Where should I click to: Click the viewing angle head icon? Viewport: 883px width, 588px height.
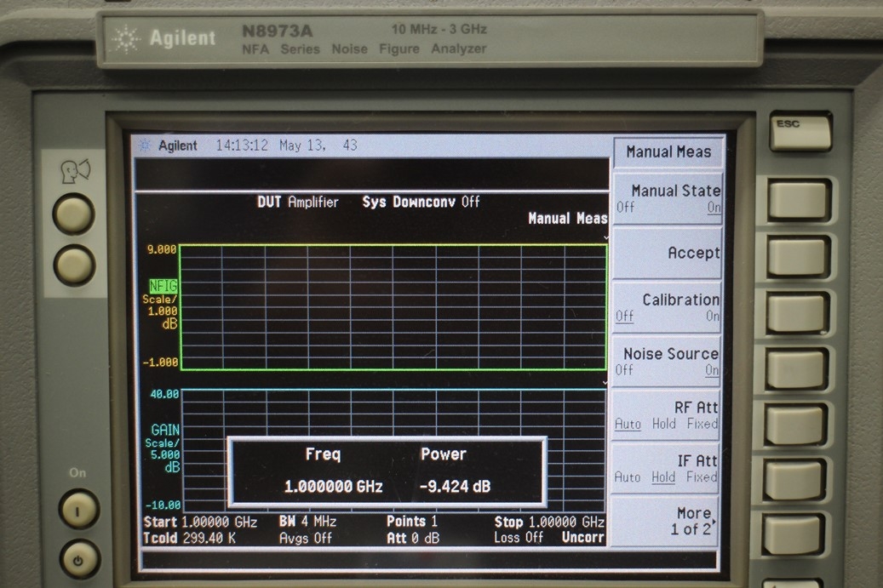pyautogui.click(x=76, y=171)
